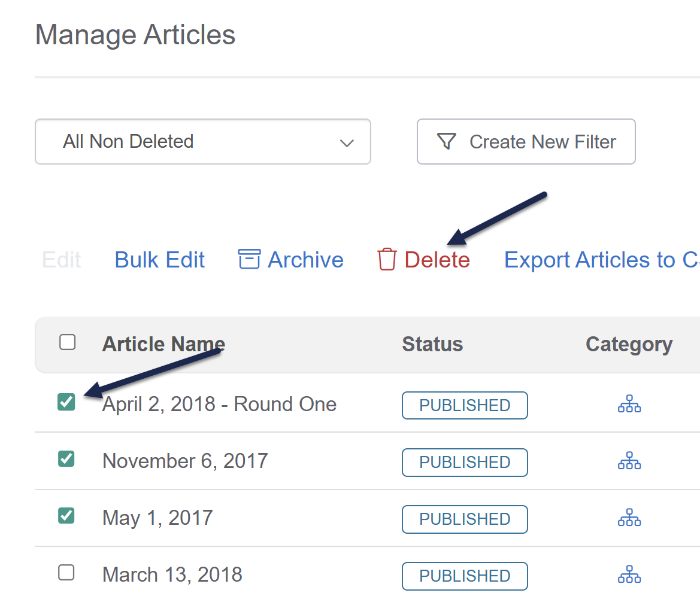700x602 pixels.
Task: Click the funnel icon on Create New Filter
Action: 447,141
